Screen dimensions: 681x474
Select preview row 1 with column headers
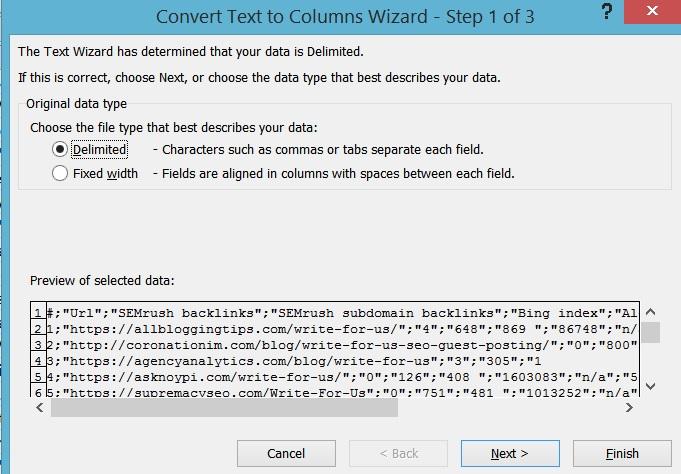point(342,313)
